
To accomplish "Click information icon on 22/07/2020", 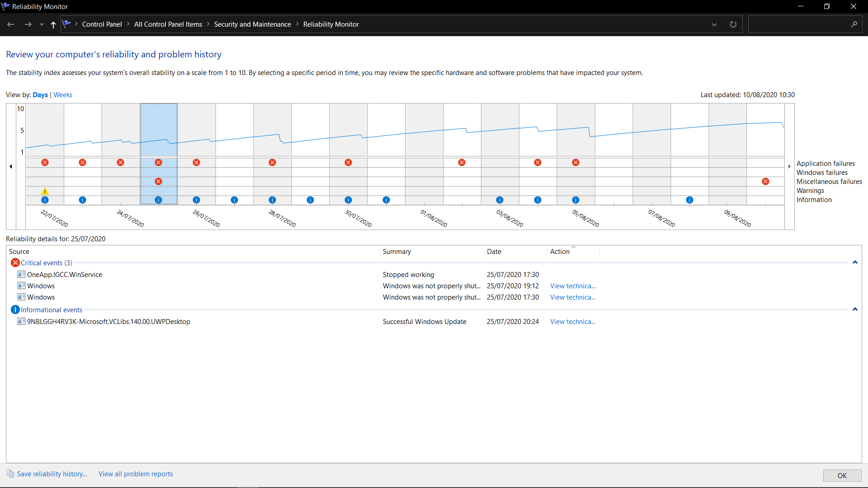I will (x=45, y=200).
